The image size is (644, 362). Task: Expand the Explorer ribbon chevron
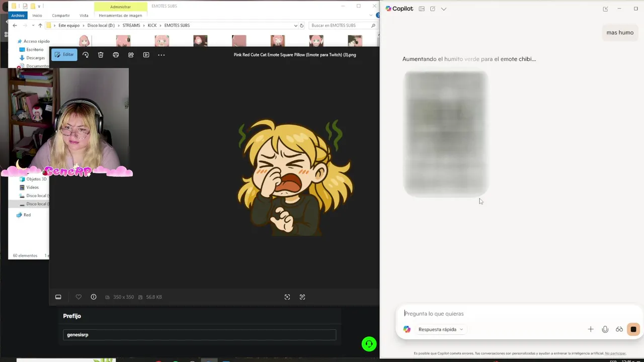(x=371, y=16)
